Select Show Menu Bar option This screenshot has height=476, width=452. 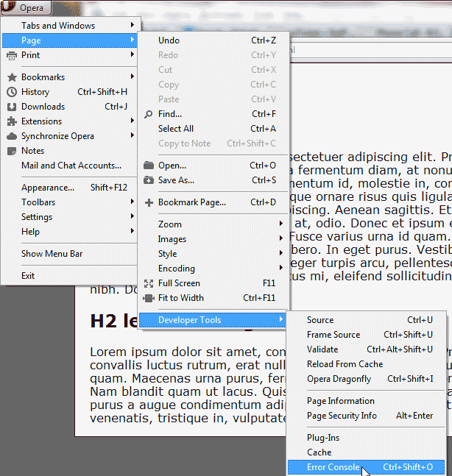(x=52, y=254)
